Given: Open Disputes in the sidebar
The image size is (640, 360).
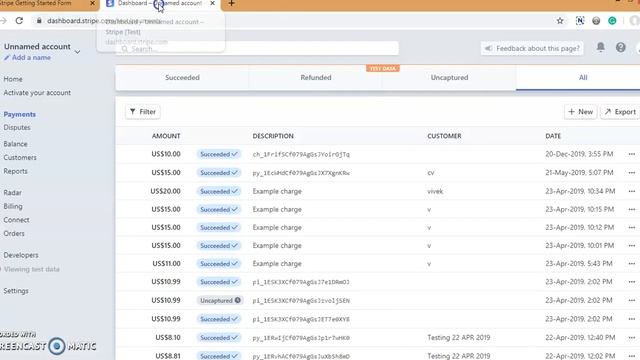Looking at the screenshot, I should pos(17,127).
